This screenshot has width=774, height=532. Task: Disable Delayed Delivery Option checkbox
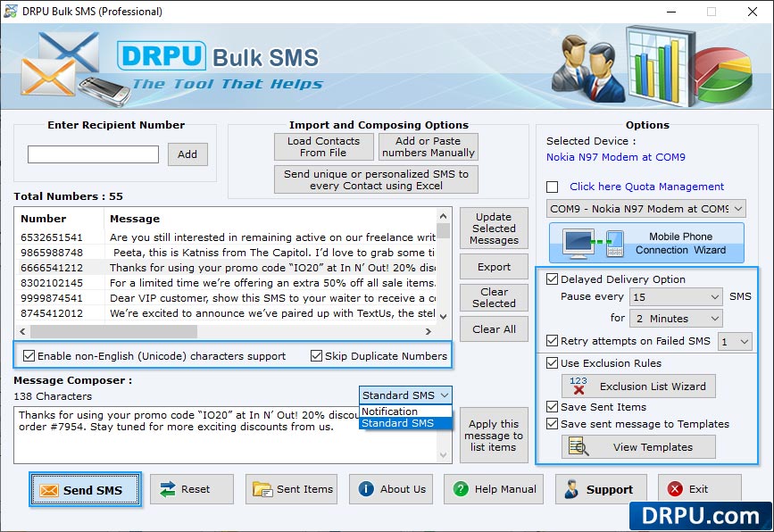(553, 279)
